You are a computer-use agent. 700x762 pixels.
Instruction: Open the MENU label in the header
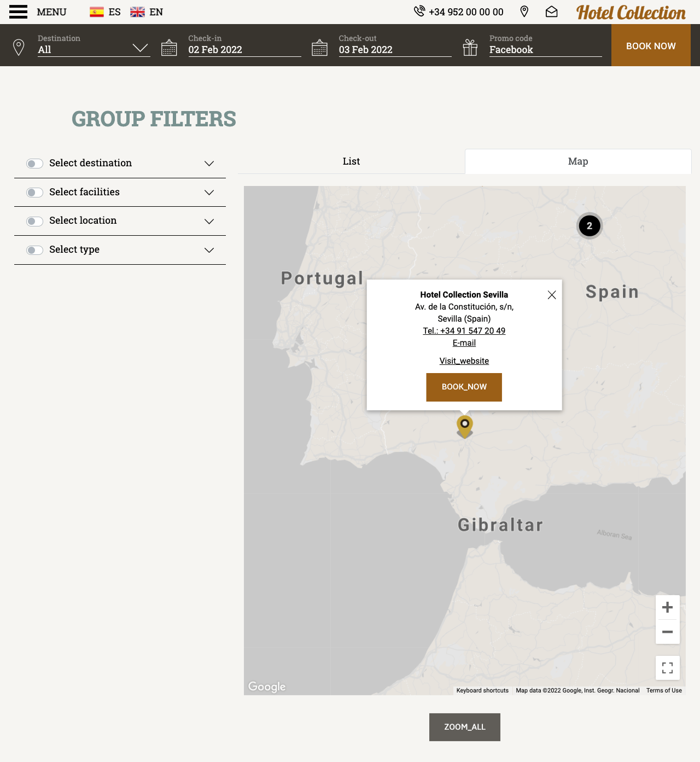point(51,12)
